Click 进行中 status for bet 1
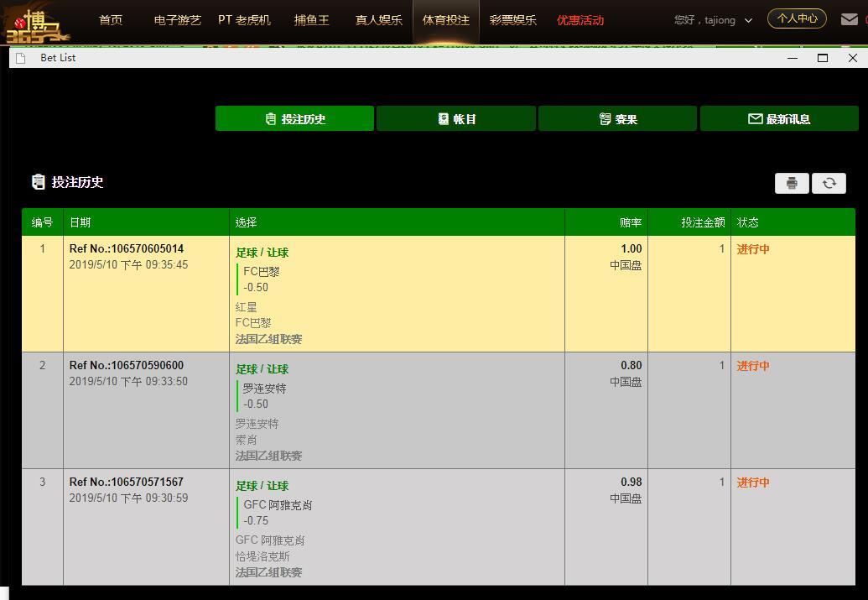 753,249
